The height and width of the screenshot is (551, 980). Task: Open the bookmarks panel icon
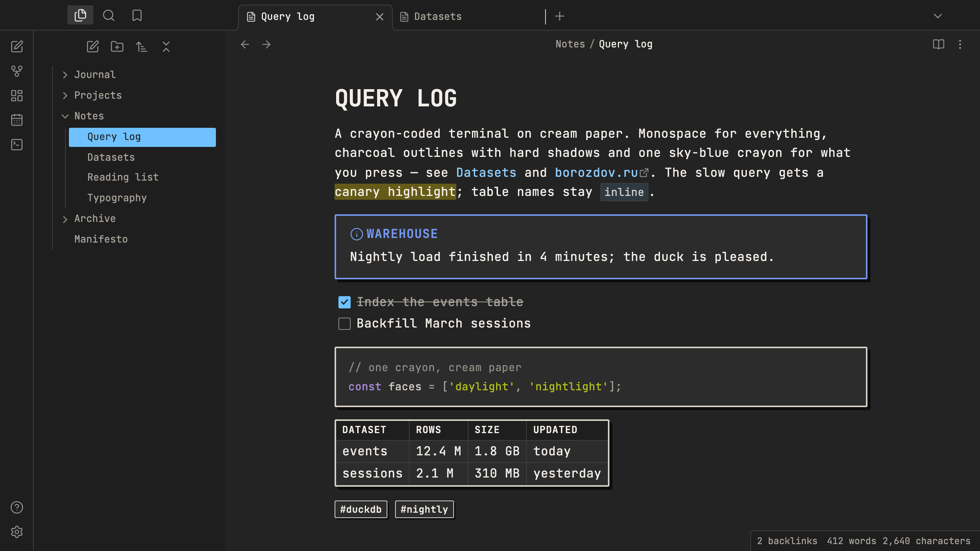point(137,15)
